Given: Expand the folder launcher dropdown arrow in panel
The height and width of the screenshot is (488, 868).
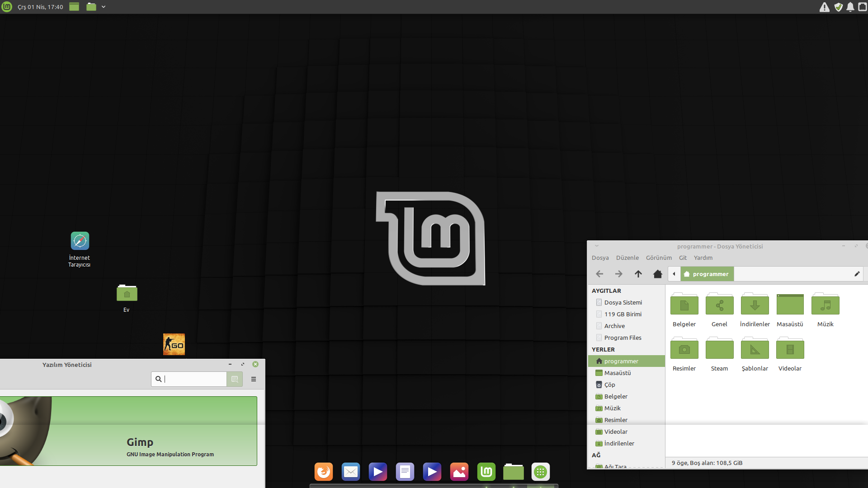Looking at the screenshot, I should coord(104,7).
